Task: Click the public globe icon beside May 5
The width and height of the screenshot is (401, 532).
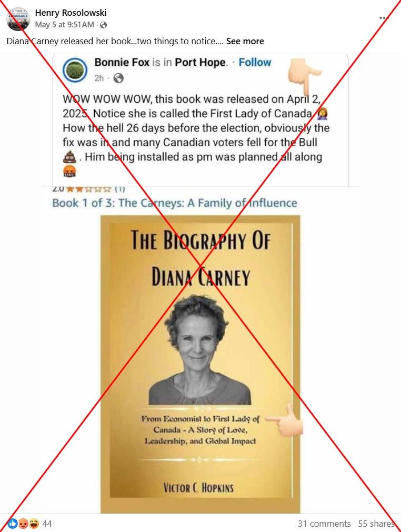Action: pyautogui.click(x=104, y=25)
